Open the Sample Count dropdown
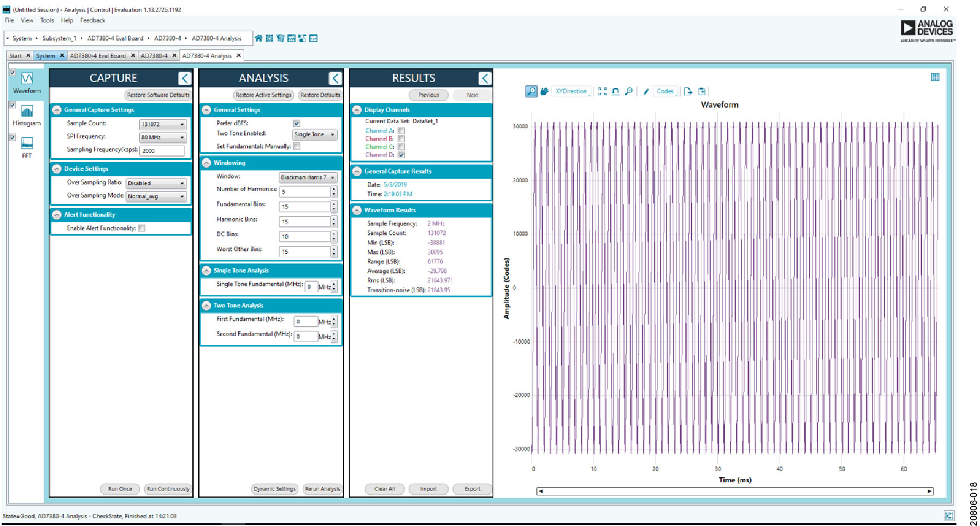The image size is (980, 526). coord(163,124)
